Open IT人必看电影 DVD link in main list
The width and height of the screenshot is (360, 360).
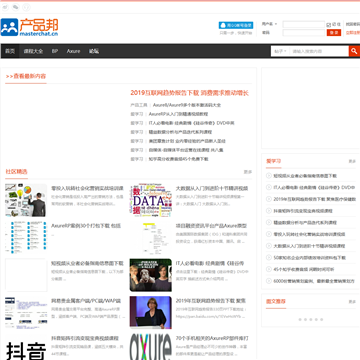pos(191,123)
